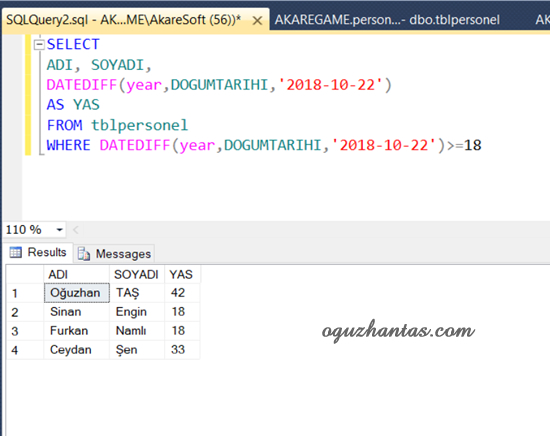Click the tblpersonel table name in query
550x436 pixels.
coord(140,125)
